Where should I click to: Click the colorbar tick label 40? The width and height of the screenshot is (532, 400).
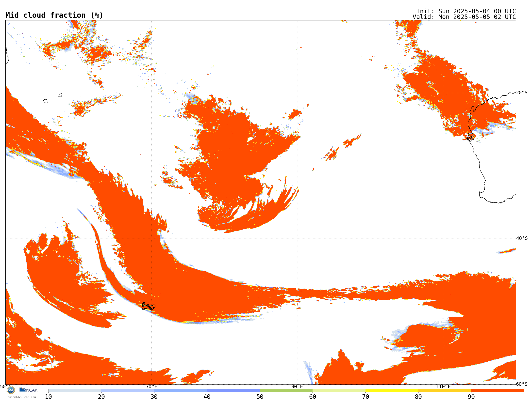207,397
